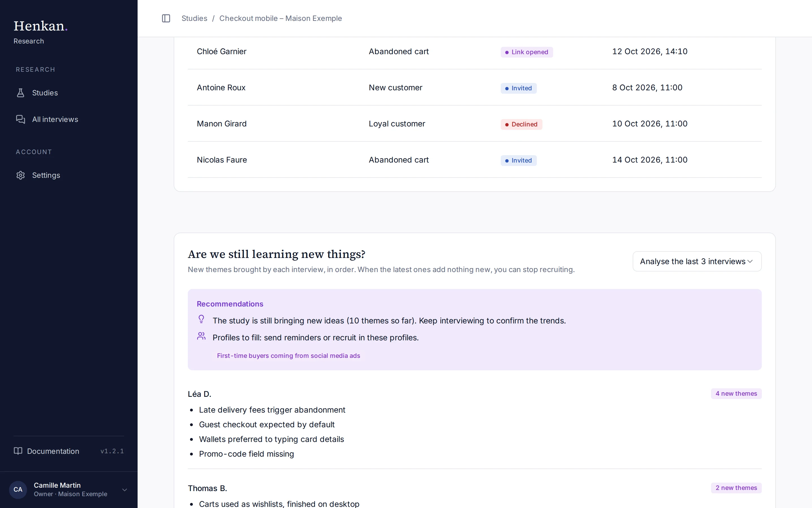Image resolution: width=812 pixels, height=508 pixels.
Task: Click Link opened status badge for Chloé Garnier
Action: [527, 52]
